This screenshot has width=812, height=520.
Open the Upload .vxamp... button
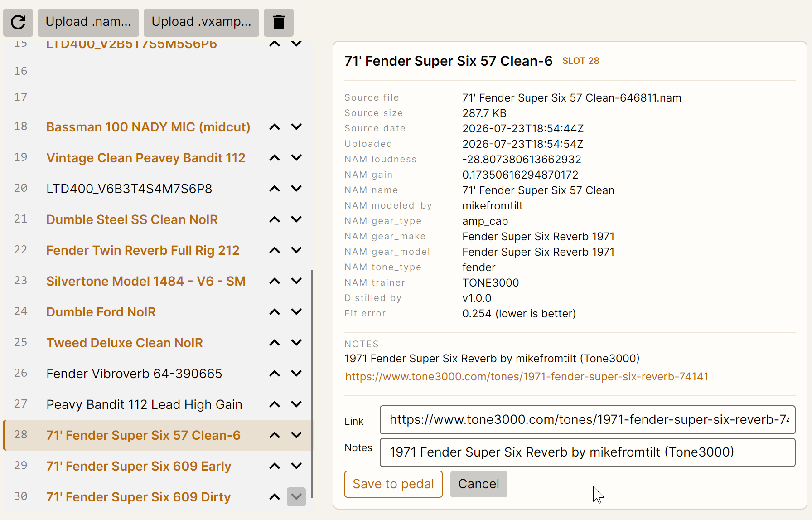pos(201,22)
